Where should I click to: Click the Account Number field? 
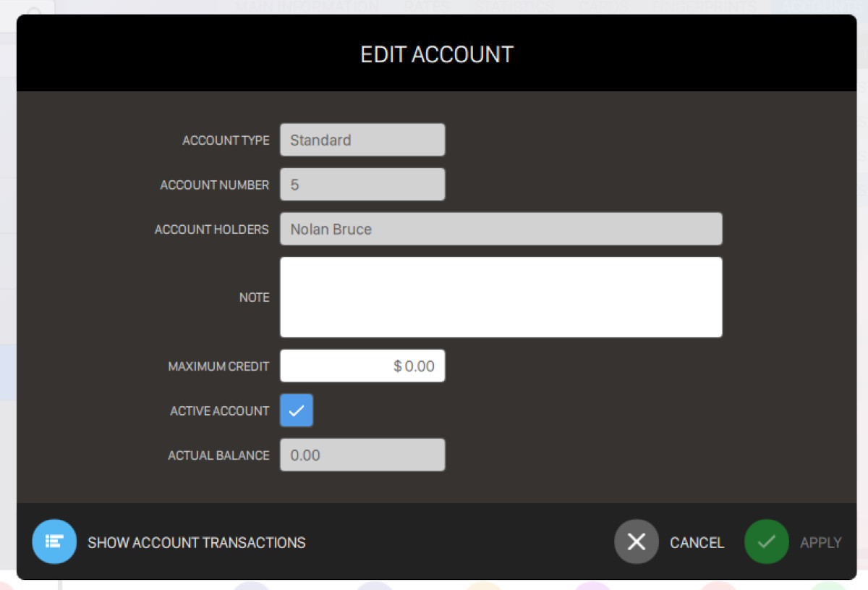click(x=362, y=185)
